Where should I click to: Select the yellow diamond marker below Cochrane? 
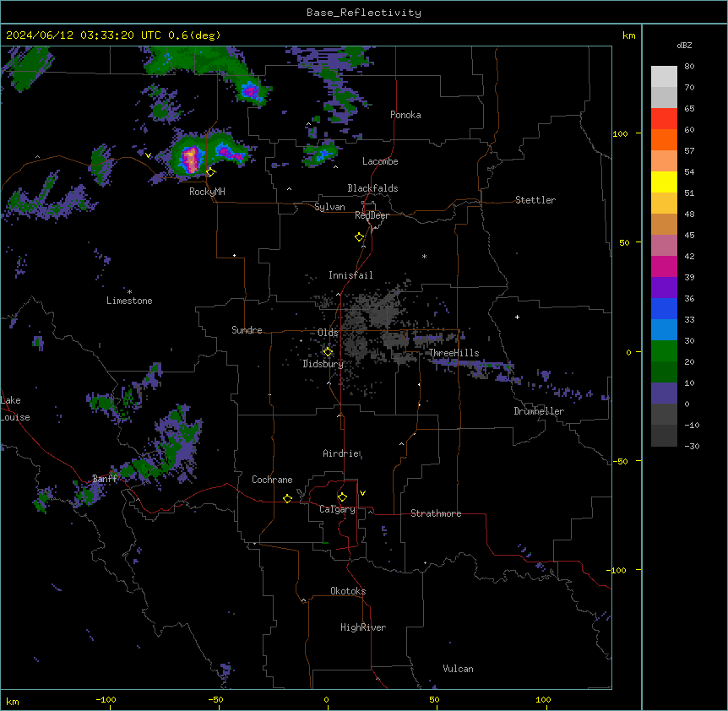(287, 498)
